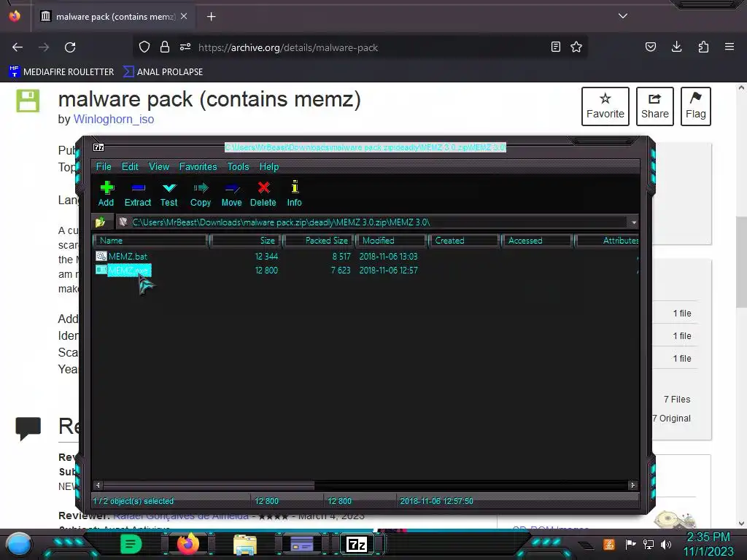This screenshot has height=560, width=747.
Task: Open Firefox application hamburger menu
Action: [x=729, y=47]
